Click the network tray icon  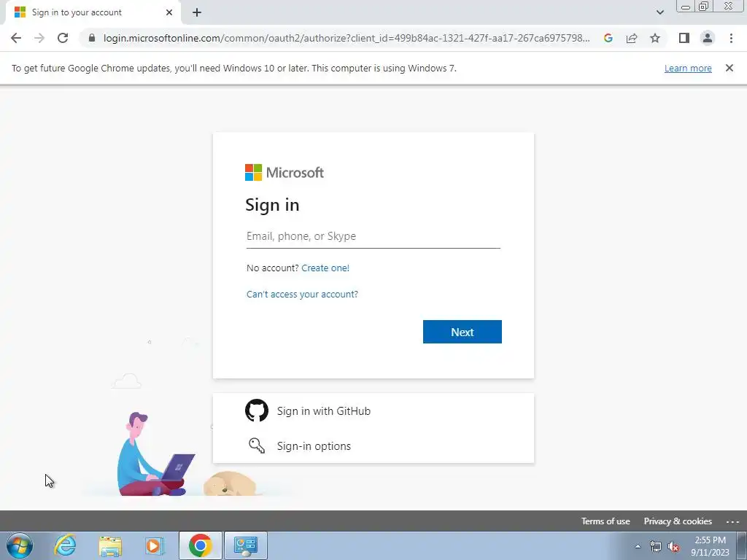point(656,547)
